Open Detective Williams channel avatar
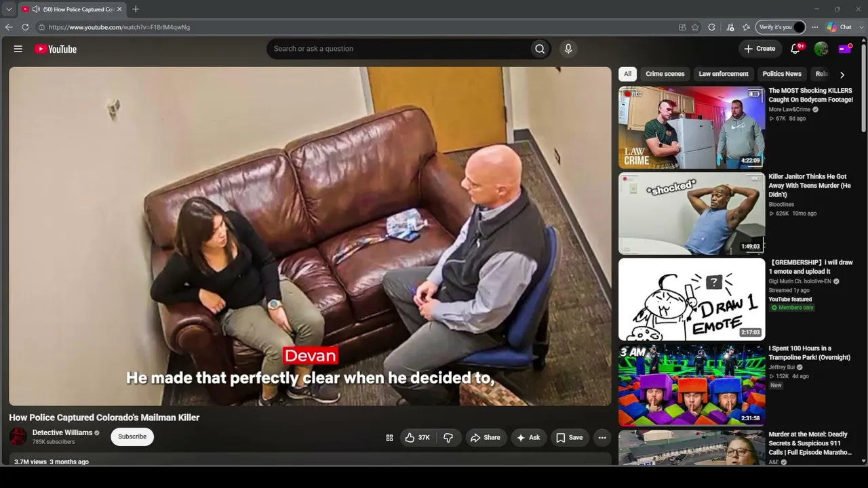 click(x=18, y=436)
